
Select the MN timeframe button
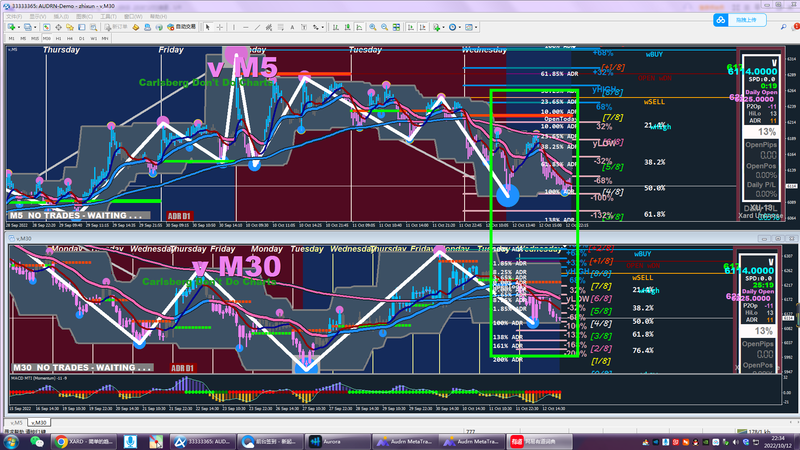[105, 38]
